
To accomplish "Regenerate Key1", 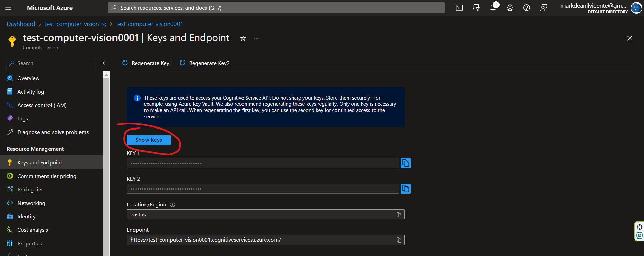I will pos(147,63).
